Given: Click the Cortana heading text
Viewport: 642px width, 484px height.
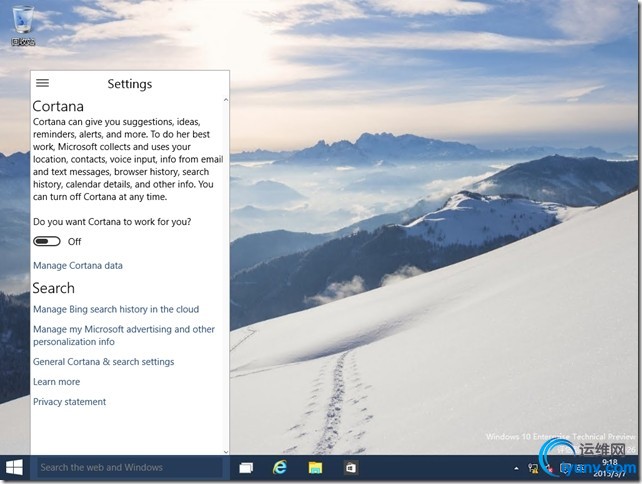Looking at the screenshot, I should (x=58, y=106).
